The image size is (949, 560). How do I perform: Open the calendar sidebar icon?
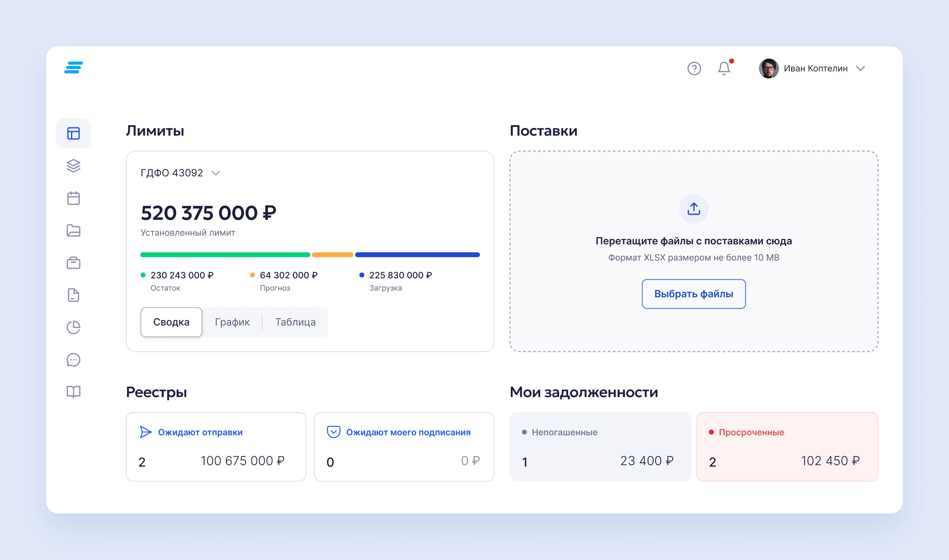[x=73, y=198]
